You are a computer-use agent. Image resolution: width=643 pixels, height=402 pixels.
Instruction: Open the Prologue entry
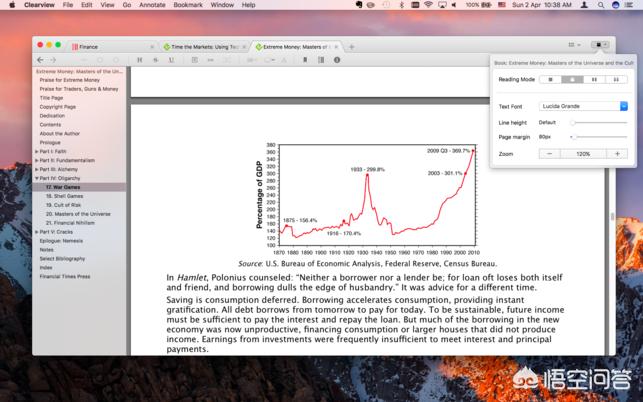50,143
